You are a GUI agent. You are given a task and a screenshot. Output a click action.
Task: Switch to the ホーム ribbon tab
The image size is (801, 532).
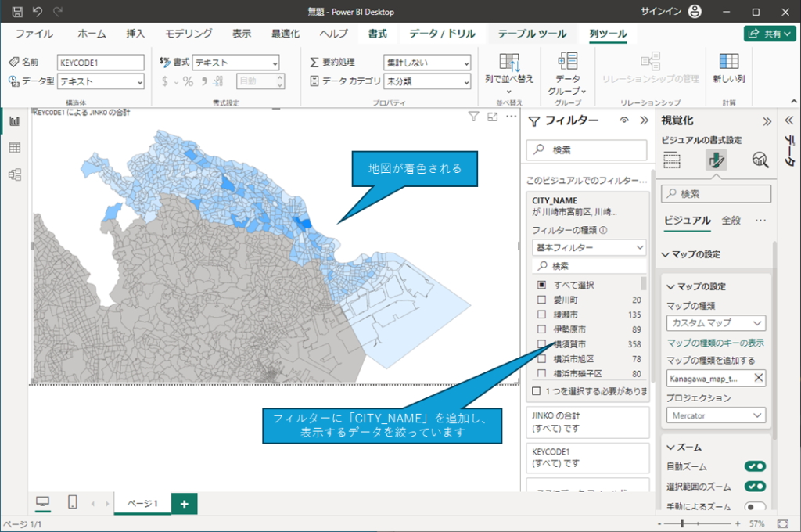pyautogui.click(x=92, y=34)
